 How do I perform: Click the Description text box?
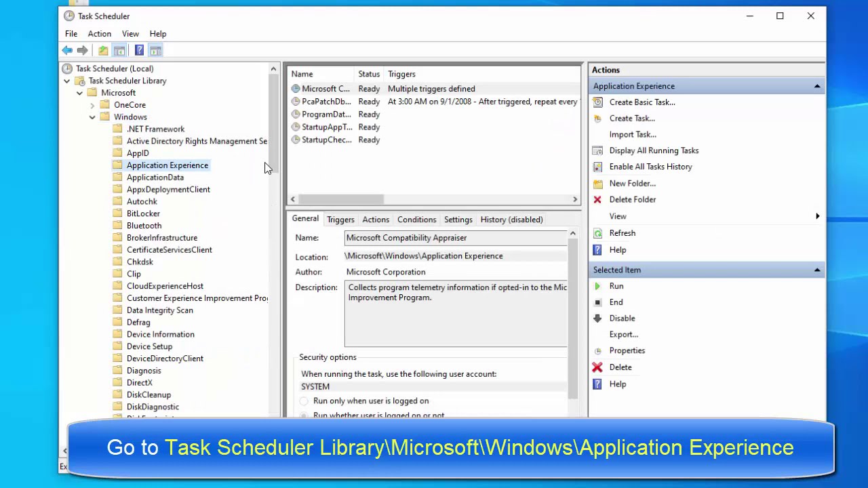(x=456, y=314)
